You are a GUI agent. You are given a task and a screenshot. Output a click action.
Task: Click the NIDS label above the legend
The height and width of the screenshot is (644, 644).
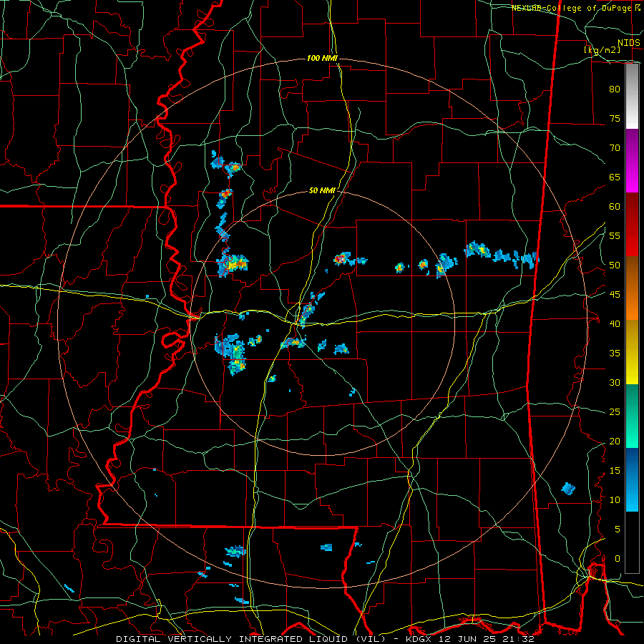click(629, 43)
